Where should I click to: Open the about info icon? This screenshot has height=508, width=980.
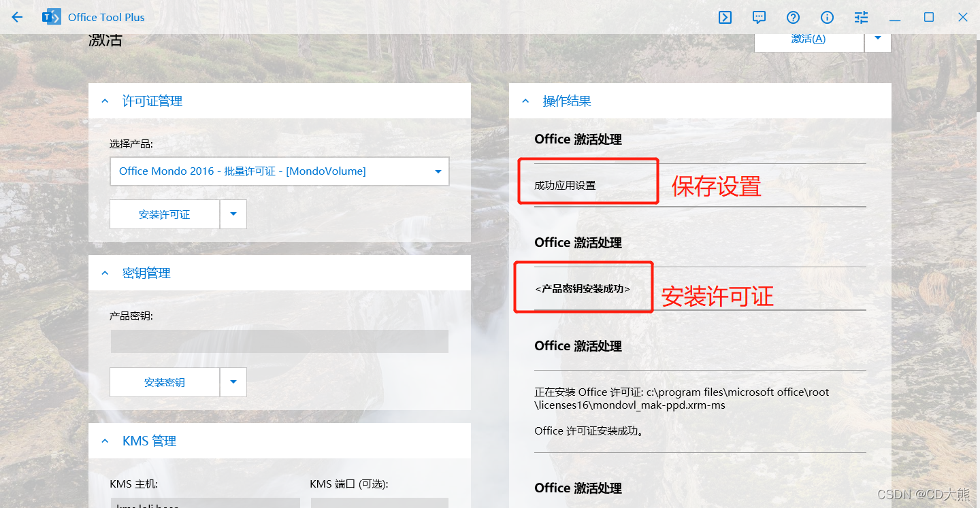[827, 17]
